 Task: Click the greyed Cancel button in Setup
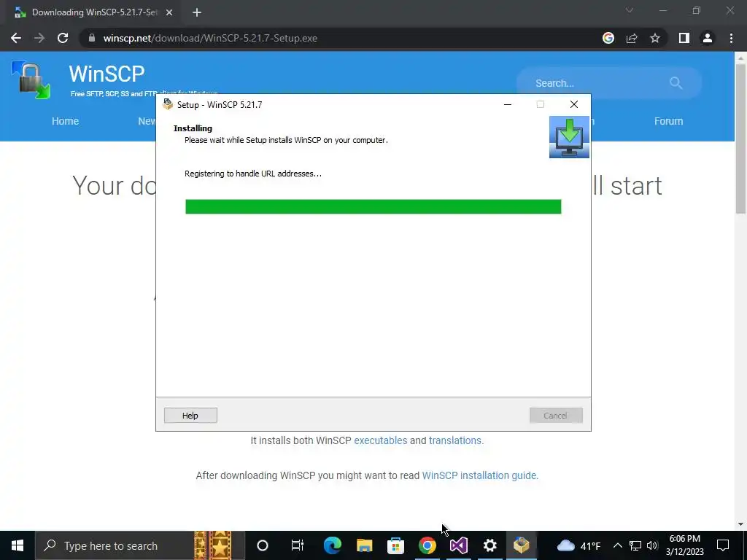click(x=555, y=415)
